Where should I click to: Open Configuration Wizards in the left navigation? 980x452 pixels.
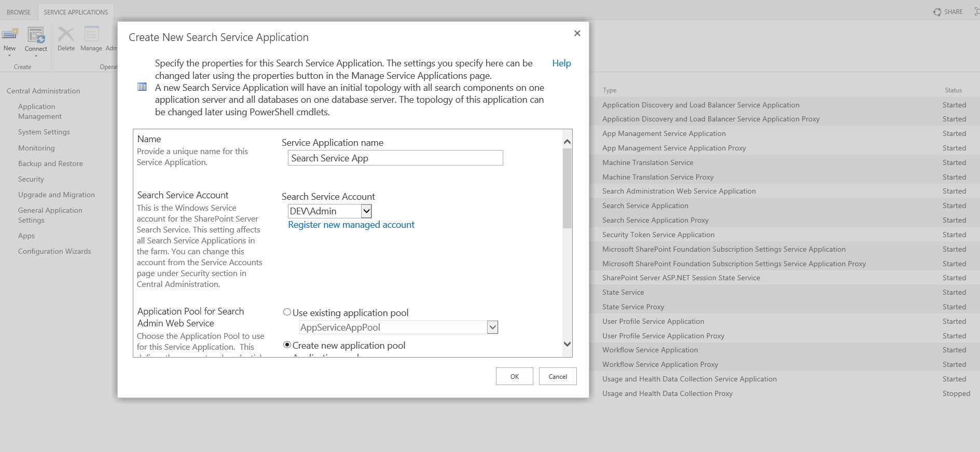(x=54, y=251)
